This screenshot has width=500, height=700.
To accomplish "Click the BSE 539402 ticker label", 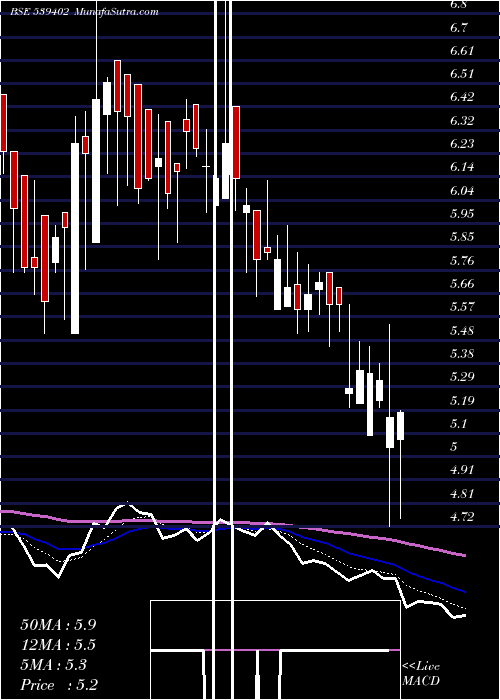I will (40, 12).
